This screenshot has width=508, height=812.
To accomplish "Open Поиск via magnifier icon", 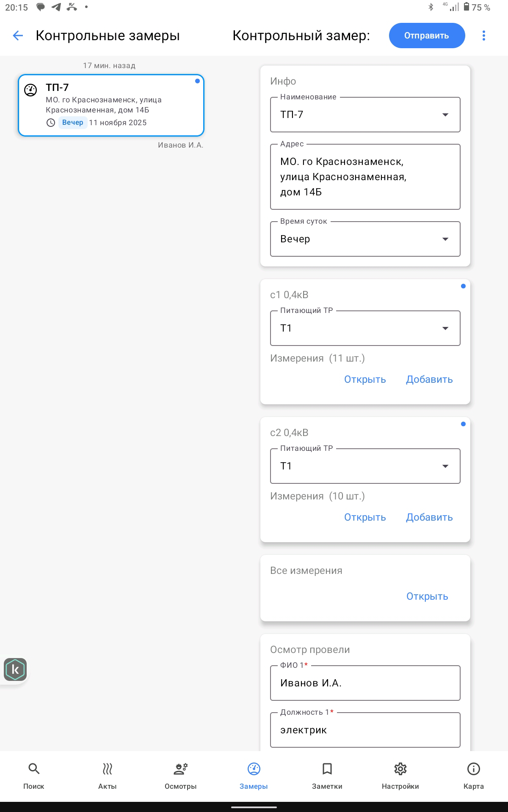I will (x=34, y=769).
